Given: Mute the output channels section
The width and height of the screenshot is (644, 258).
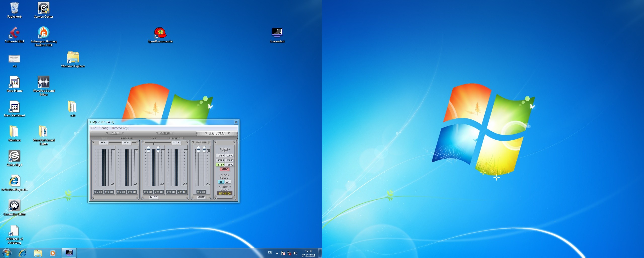Looking at the screenshot, I should pyautogui.click(x=153, y=197).
